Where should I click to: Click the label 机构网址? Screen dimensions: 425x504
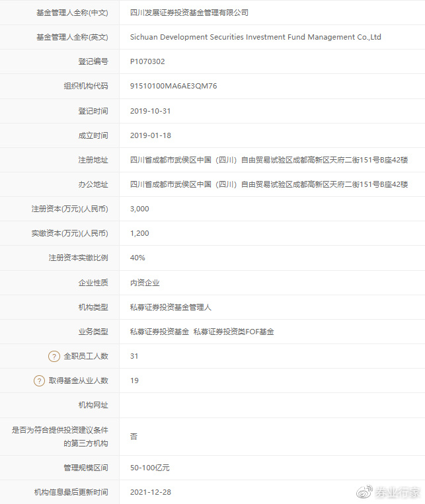pyautogui.click(x=93, y=405)
